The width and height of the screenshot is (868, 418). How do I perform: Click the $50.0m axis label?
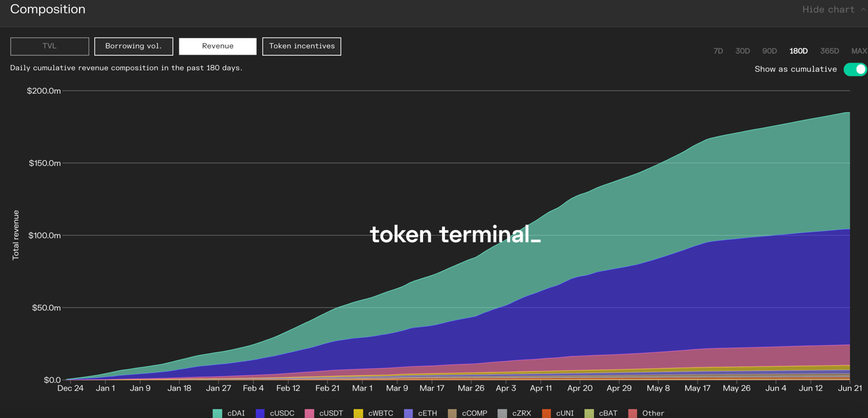tap(47, 308)
